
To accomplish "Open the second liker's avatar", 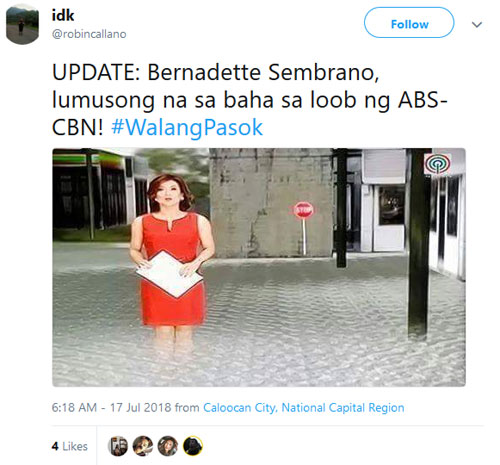I will [143, 446].
